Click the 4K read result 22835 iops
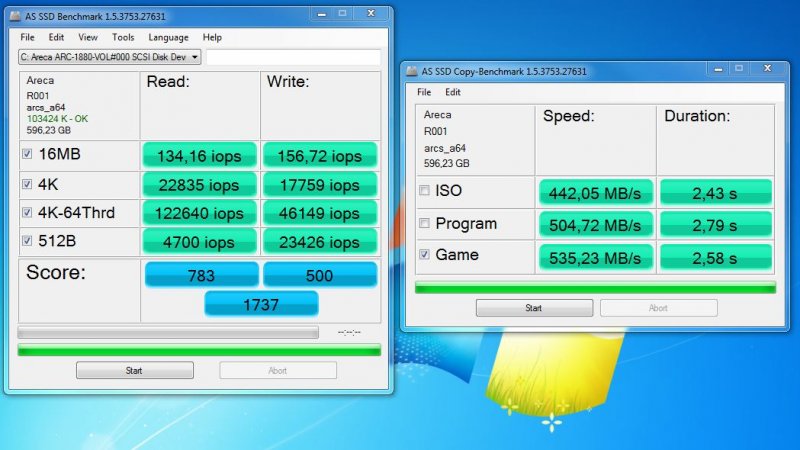 pos(199,185)
